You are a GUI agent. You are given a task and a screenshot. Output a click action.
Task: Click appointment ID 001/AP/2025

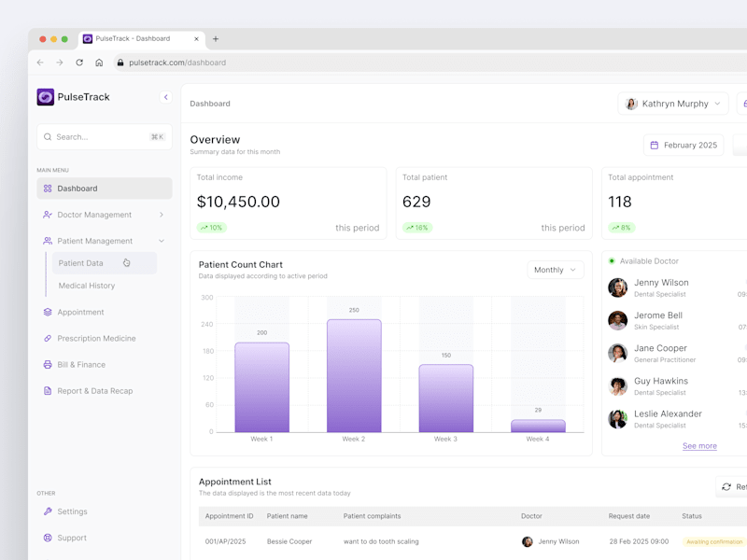pos(225,542)
